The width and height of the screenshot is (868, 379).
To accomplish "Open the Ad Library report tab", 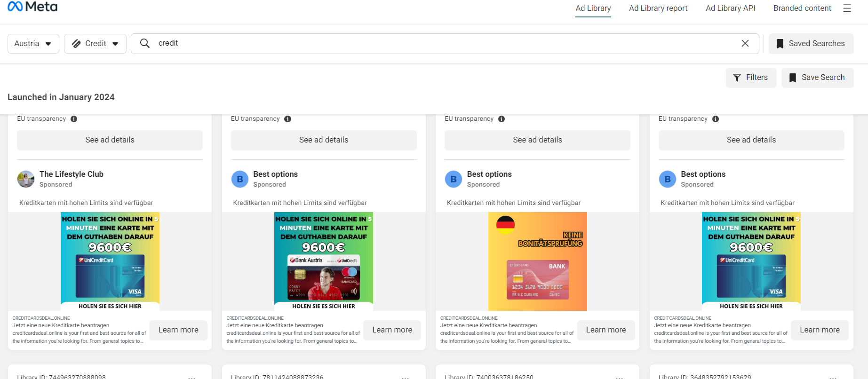I will click(x=658, y=8).
